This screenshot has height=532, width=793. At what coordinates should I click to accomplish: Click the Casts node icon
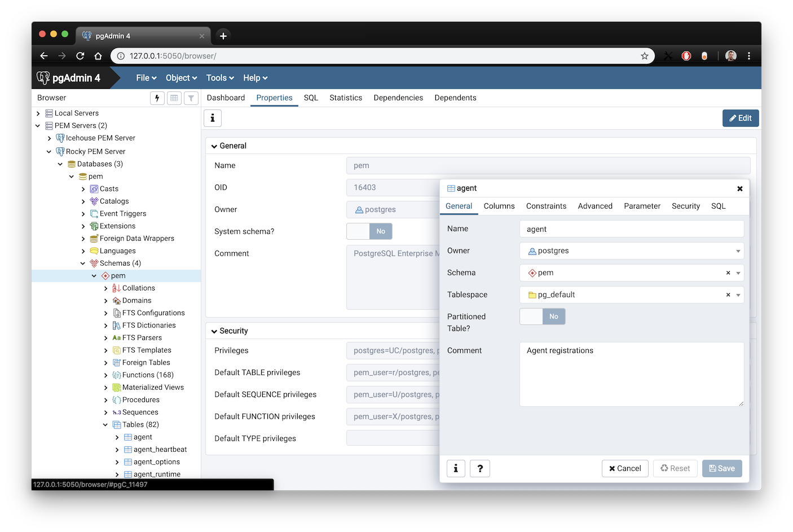(94, 189)
